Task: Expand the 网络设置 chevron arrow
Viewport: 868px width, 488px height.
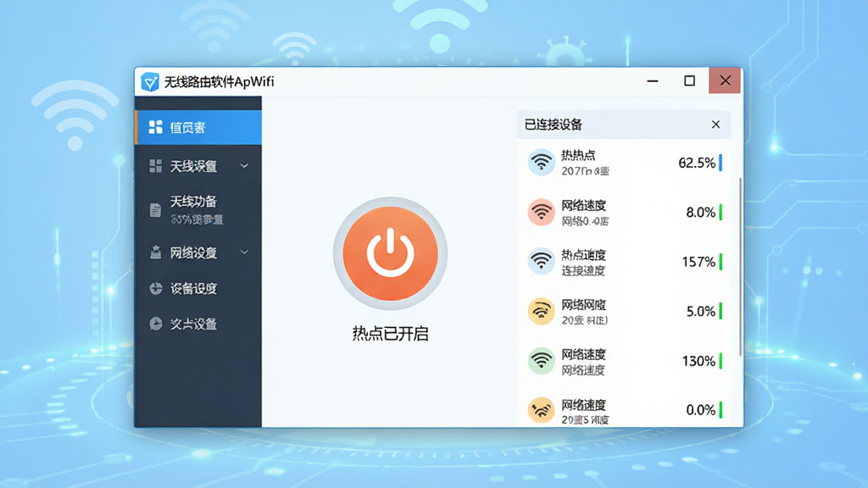Action: point(244,252)
